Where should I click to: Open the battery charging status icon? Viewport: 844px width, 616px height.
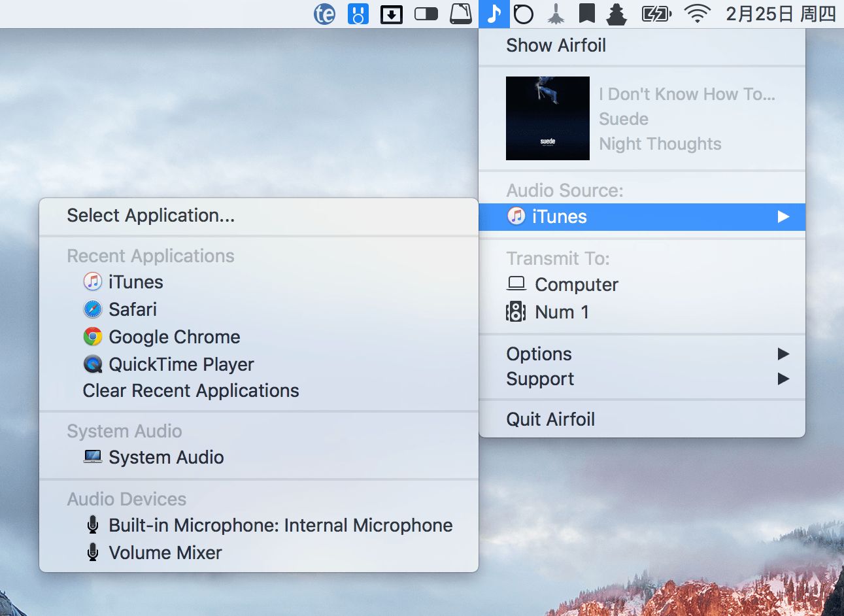(656, 14)
